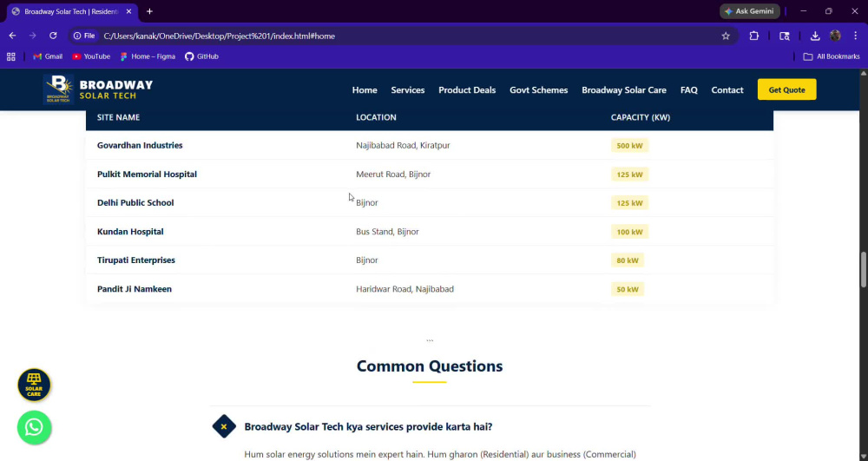Click Meerut Road, Bijnor location cell
The width and height of the screenshot is (868, 461).
(x=393, y=174)
